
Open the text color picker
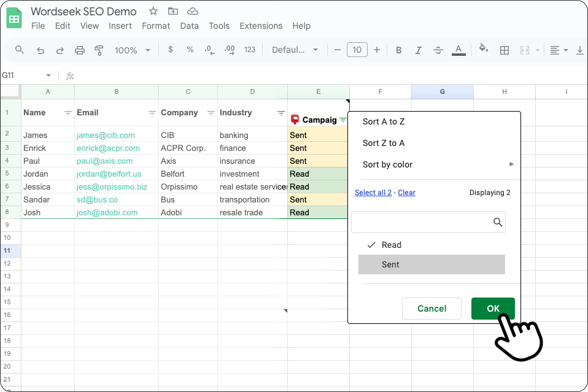point(458,50)
